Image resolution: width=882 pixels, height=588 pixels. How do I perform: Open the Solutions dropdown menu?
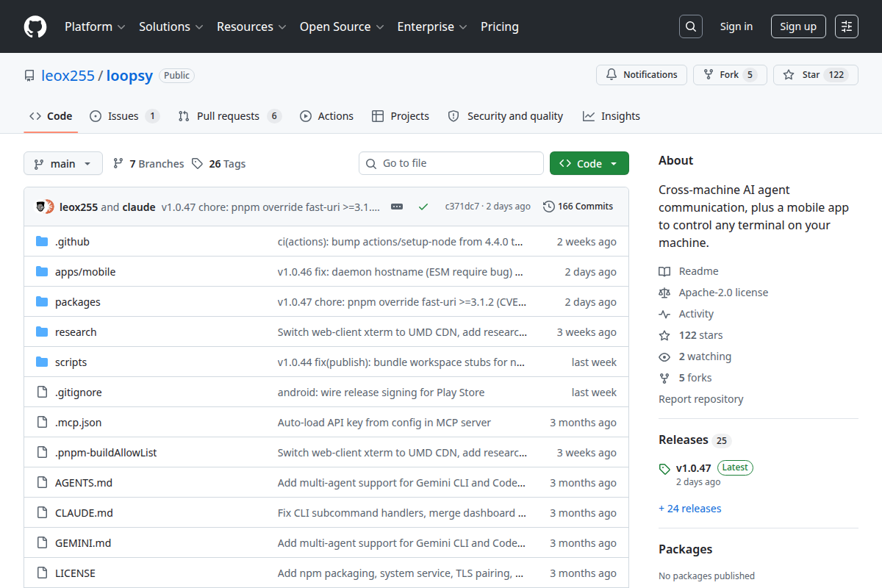tap(171, 26)
